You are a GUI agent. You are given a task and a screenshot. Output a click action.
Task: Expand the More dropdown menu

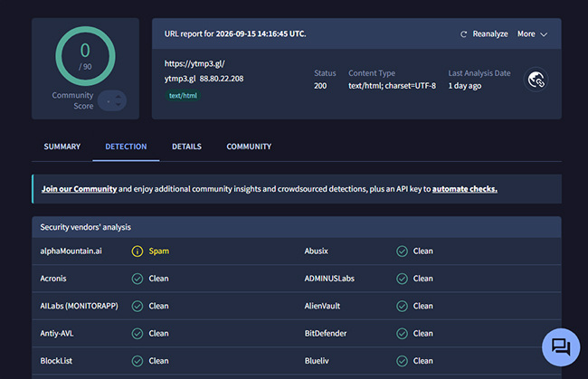(x=532, y=34)
